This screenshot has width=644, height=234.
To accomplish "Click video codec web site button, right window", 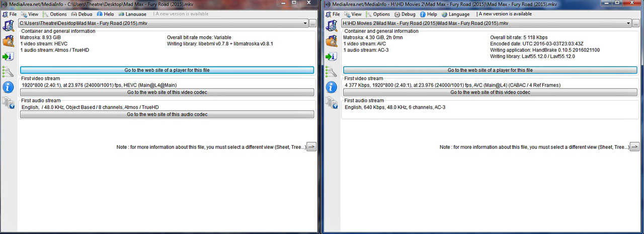I will click(490, 92).
